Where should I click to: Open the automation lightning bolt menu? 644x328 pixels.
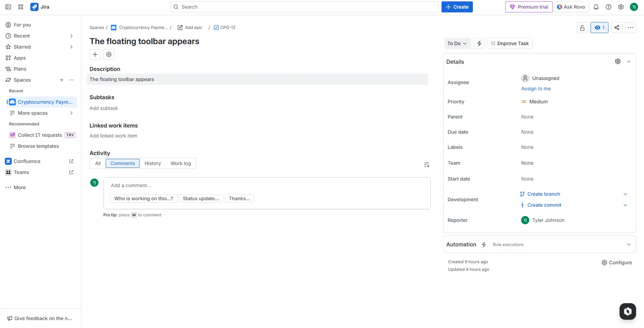(x=479, y=44)
